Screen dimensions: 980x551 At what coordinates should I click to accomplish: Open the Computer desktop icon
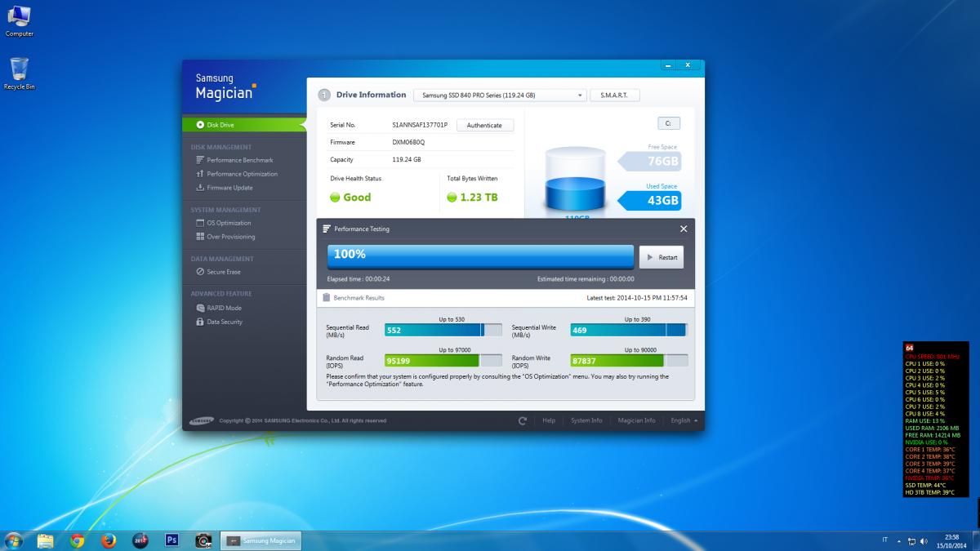pyautogui.click(x=19, y=20)
